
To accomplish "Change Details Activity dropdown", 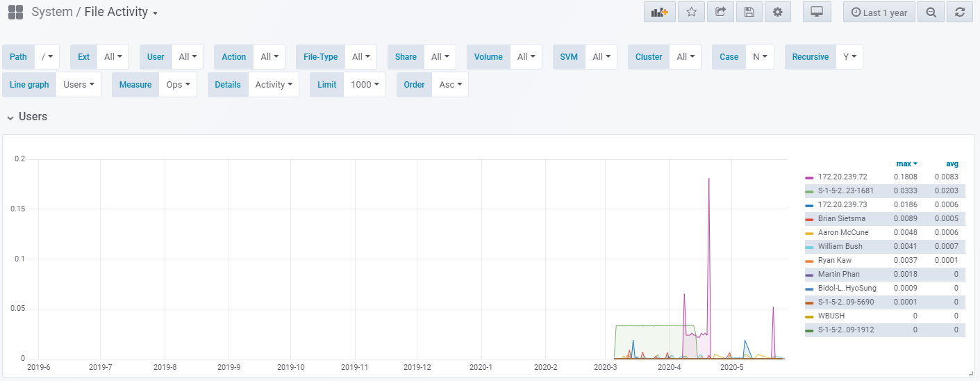I will point(274,85).
